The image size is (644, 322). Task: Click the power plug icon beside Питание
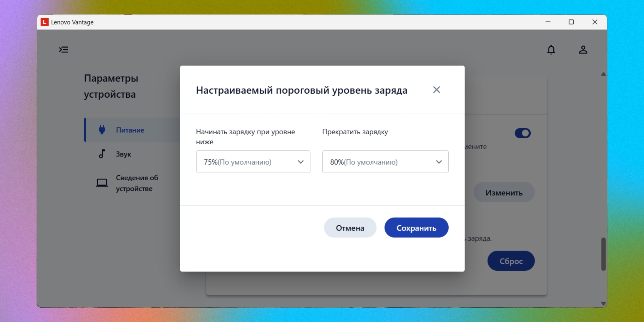pyautogui.click(x=102, y=130)
